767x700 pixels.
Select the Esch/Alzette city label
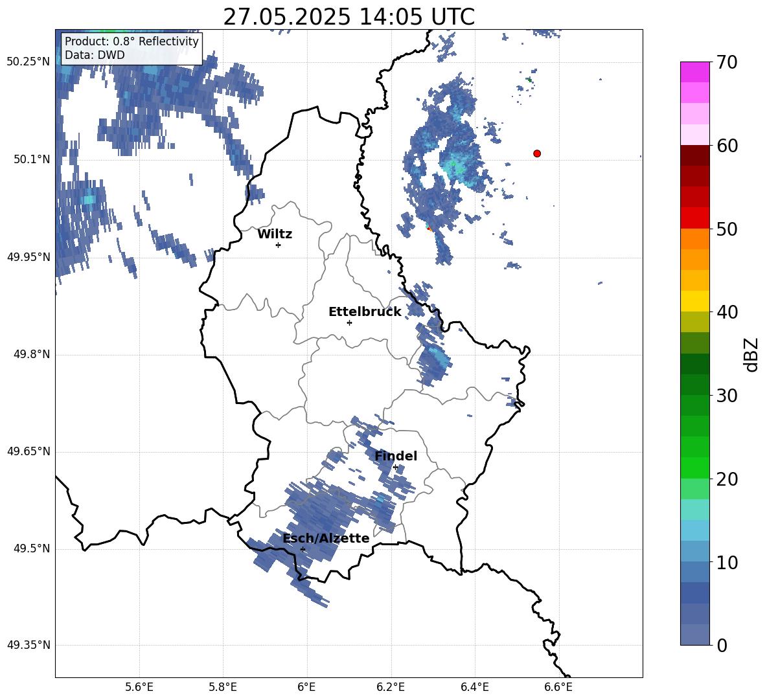(326, 538)
